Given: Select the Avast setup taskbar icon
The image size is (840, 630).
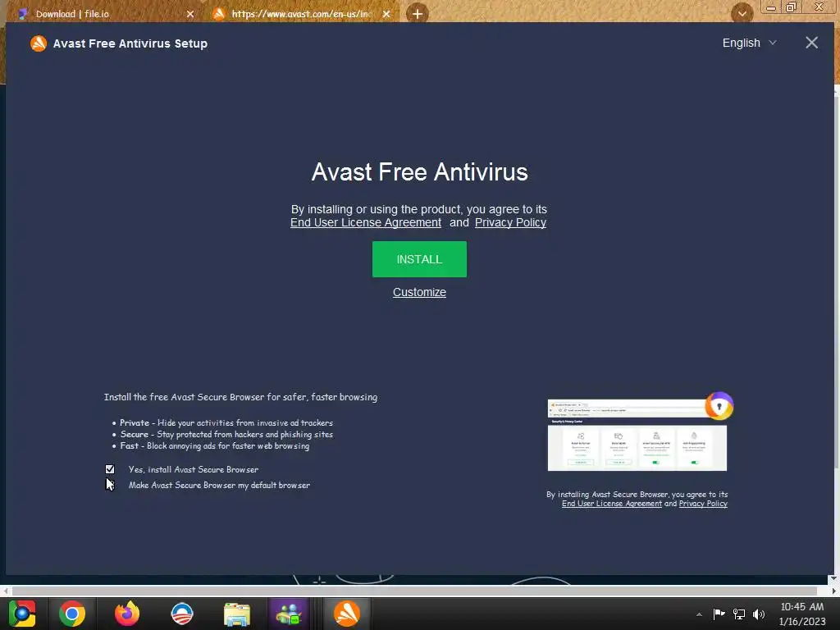Looking at the screenshot, I should [x=347, y=614].
